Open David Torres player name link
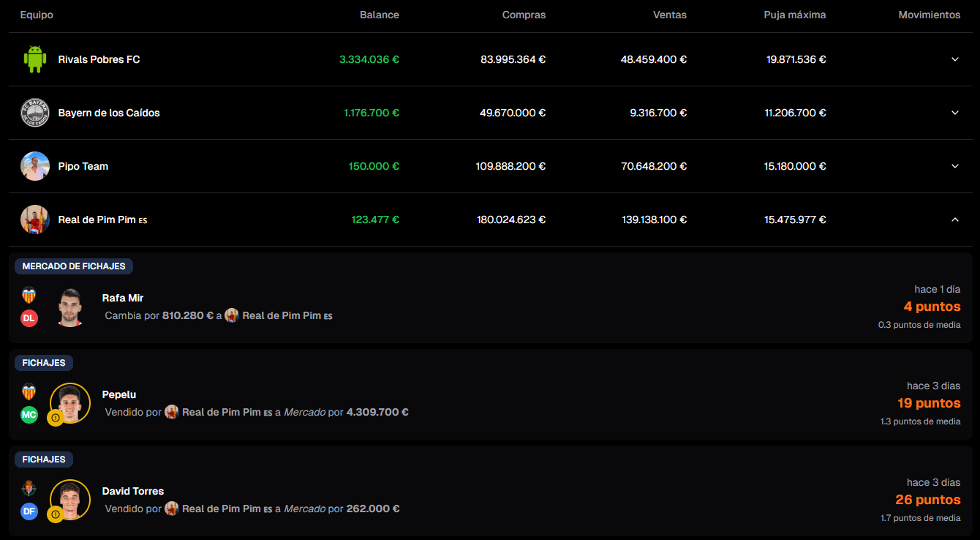The image size is (980, 540). click(x=132, y=491)
